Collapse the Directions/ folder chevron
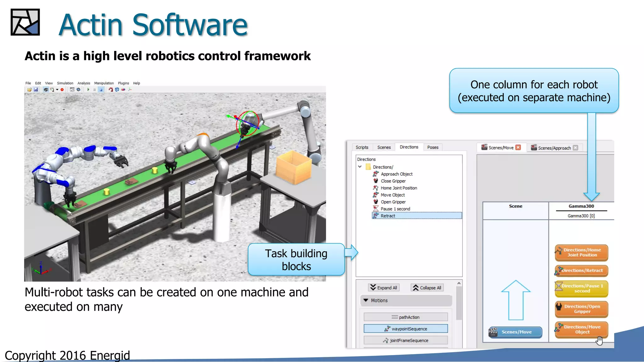The height and width of the screenshot is (362, 644). click(x=360, y=167)
